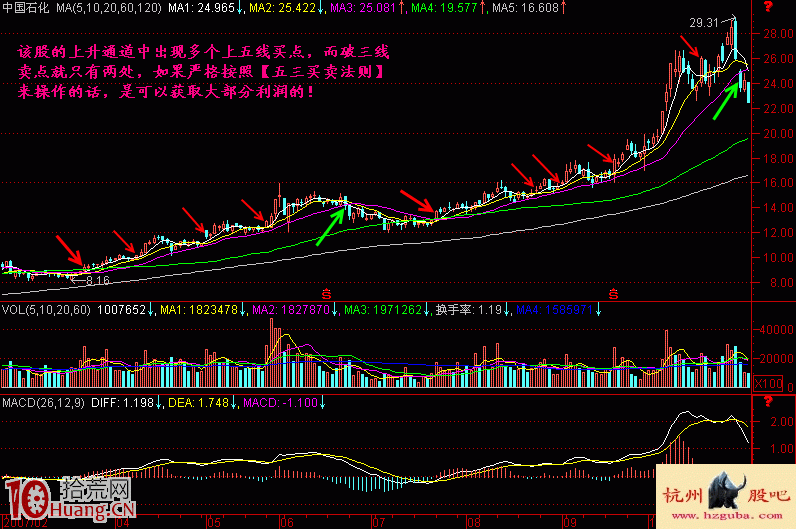The width and height of the screenshot is (796, 529).
Task: Select the MA5: 16.608 value
Action: click(525, 8)
